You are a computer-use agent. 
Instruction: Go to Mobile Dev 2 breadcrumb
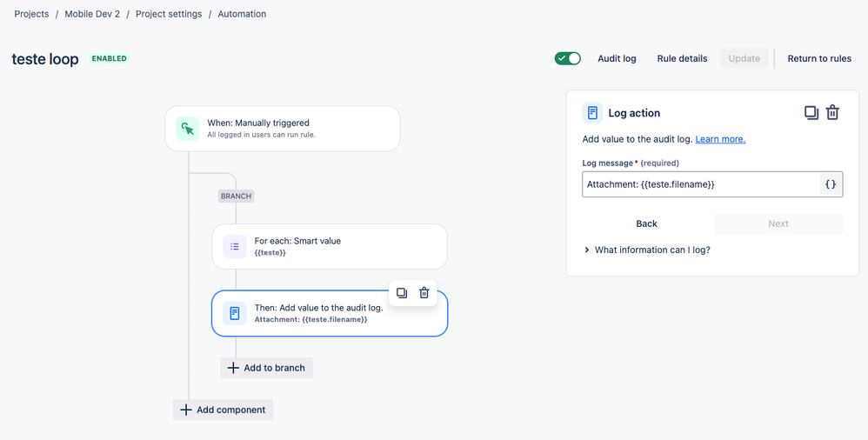click(x=92, y=14)
